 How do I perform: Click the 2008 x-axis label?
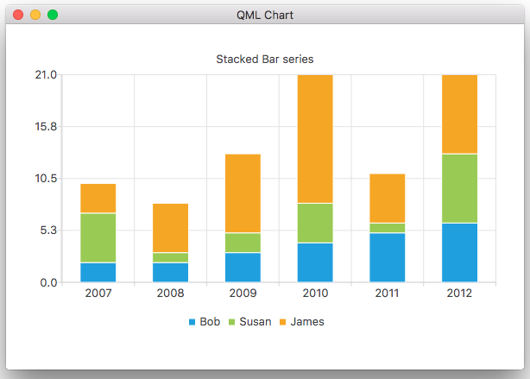click(170, 293)
